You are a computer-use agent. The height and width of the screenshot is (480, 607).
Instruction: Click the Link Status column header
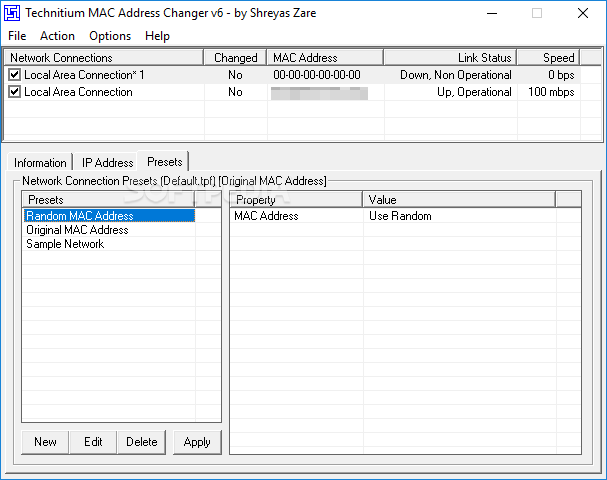click(451, 58)
